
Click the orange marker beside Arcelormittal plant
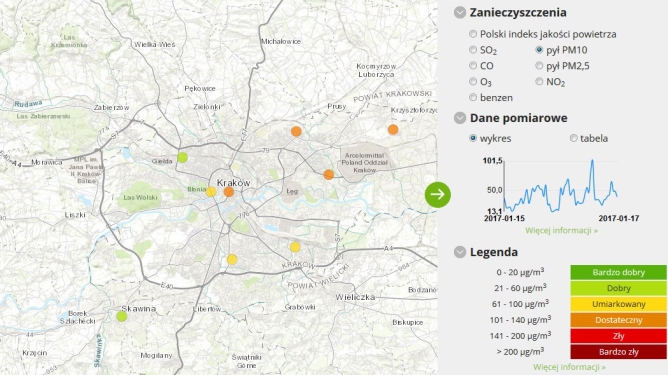(328, 175)
